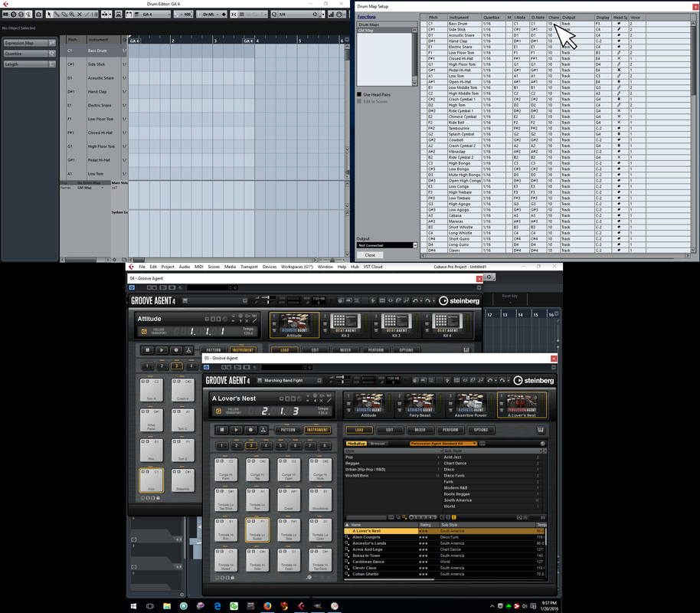700x613 pixels.
Task: Open Output Not Connected dropdown in Drum Map Setup
Action: coord(387,245)
